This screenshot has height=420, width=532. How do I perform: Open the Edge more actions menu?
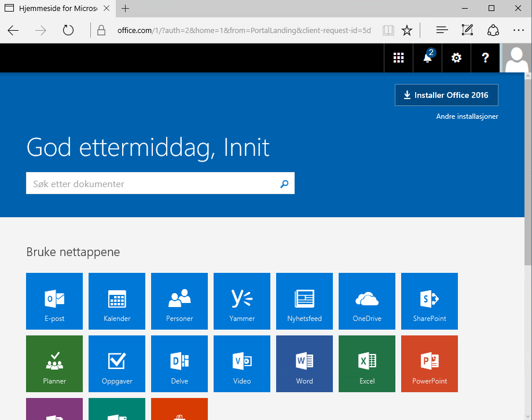point(519,30)
